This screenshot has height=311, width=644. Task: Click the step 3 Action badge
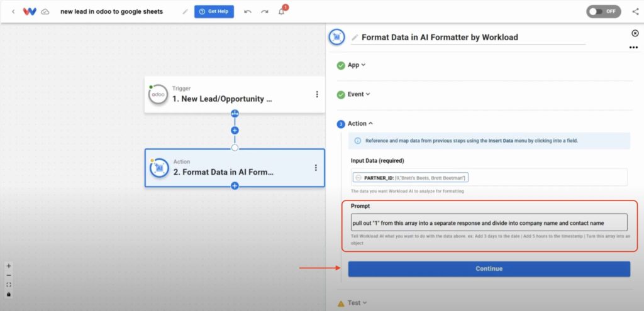click(341, 124)
